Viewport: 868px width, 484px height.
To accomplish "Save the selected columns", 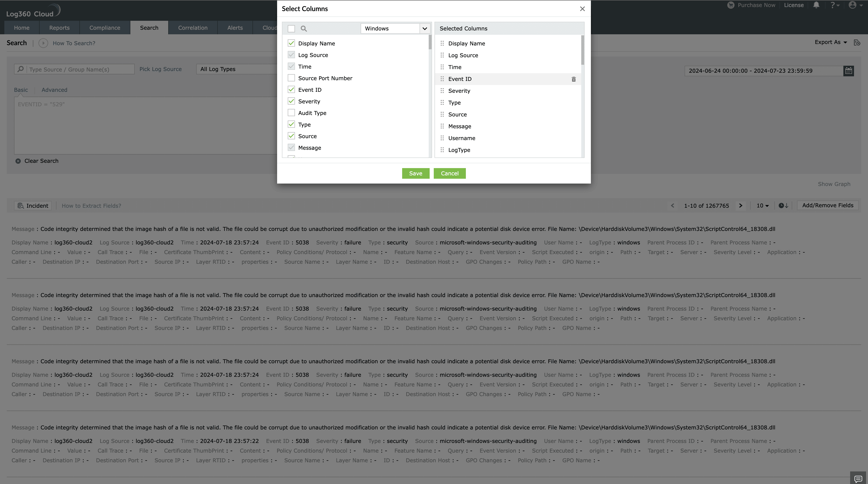I will click(415, 173).
